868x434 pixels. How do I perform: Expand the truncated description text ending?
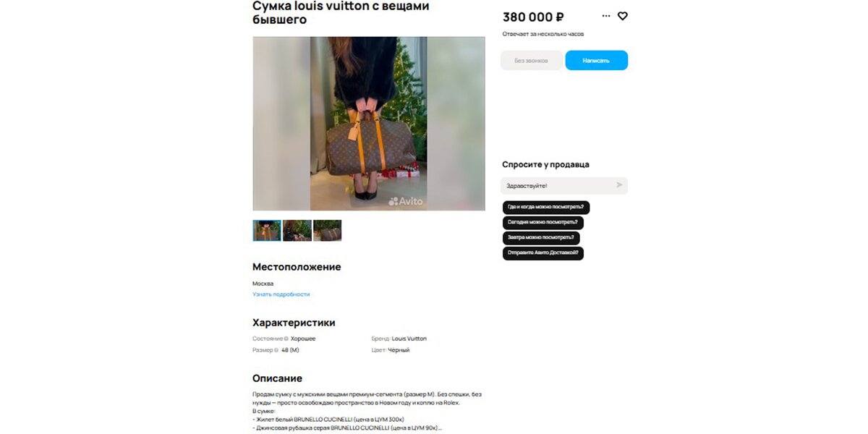(440, 428)
